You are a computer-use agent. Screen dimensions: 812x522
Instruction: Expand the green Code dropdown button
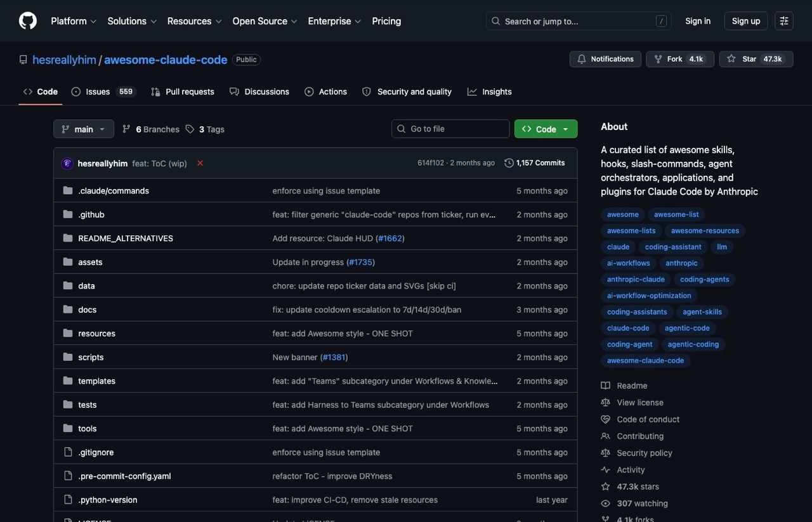coord(546,129)
